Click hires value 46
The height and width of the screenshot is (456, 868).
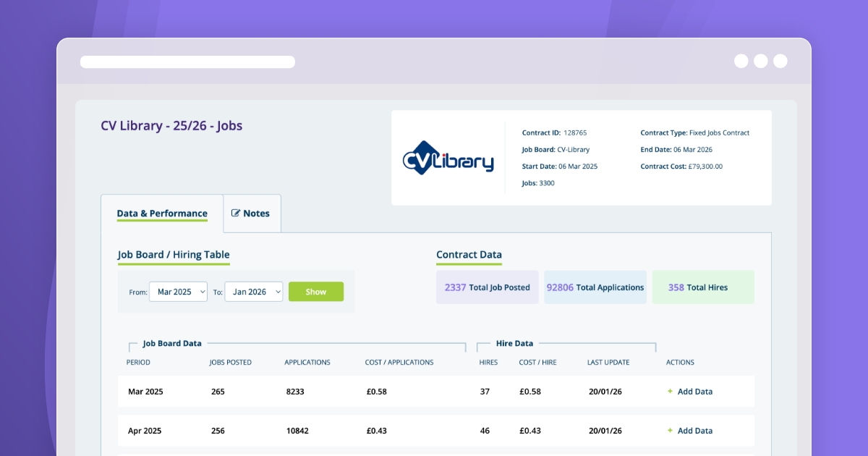click(485, 431)
